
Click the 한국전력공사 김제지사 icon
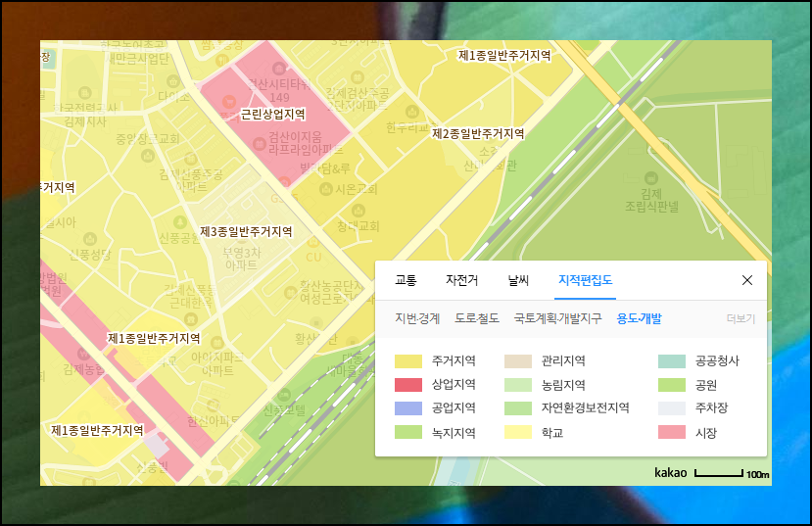click(x=85, y=93)
